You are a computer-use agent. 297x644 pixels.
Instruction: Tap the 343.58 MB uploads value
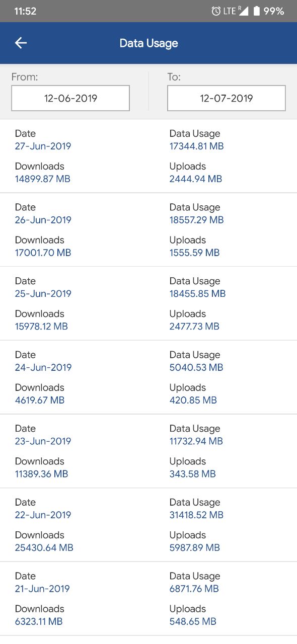tap(193, 474)
